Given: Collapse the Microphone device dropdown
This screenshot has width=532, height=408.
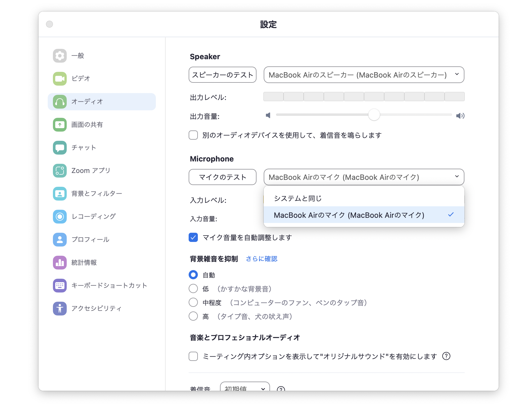Looking at the screenshot, I should pos(364,177).
